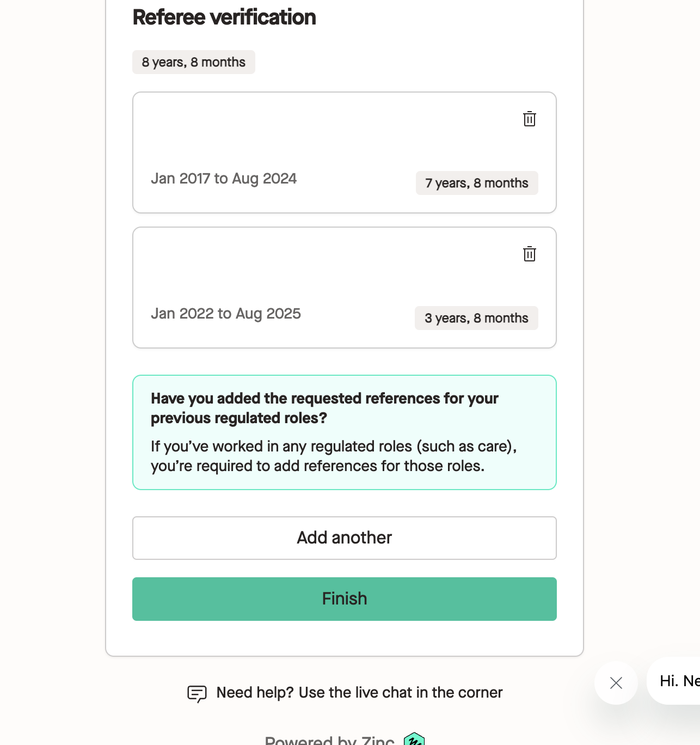
Task: Open the 'Hi' live chat message bubble
Action: 674,681
